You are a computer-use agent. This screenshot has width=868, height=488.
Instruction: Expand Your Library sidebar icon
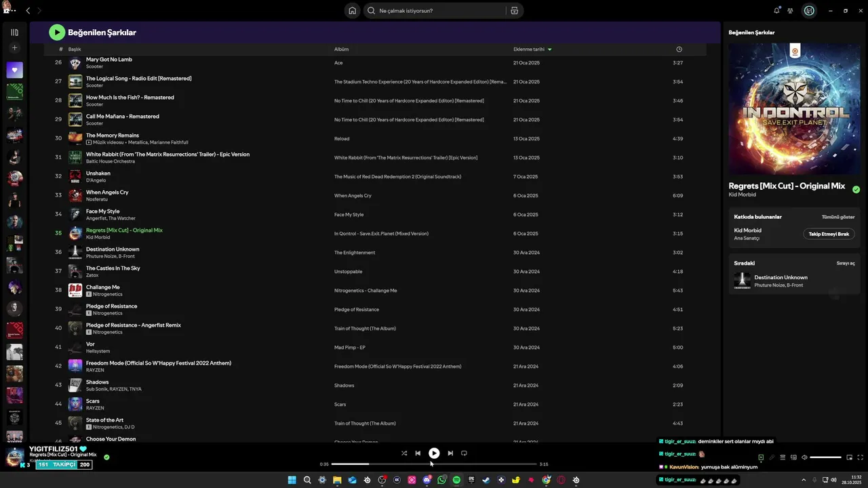coord(15,32)
